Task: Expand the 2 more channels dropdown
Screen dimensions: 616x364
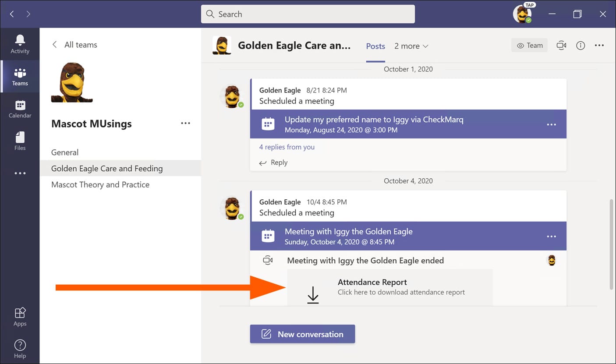Action: 411,46
